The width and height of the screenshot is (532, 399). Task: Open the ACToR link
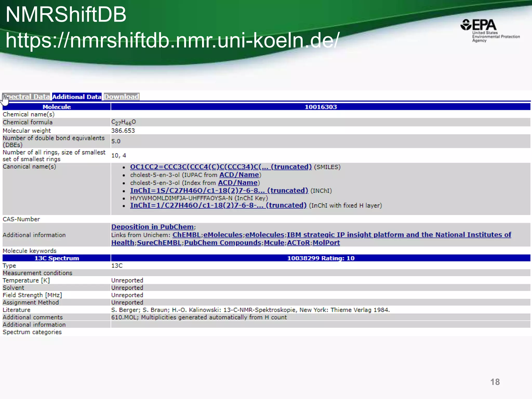coord(298,243)
